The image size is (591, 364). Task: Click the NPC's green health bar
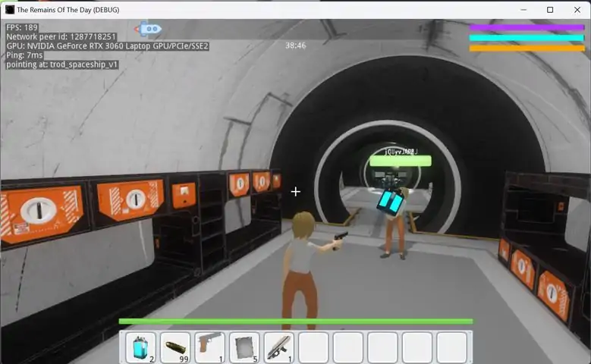coord(401,162)
